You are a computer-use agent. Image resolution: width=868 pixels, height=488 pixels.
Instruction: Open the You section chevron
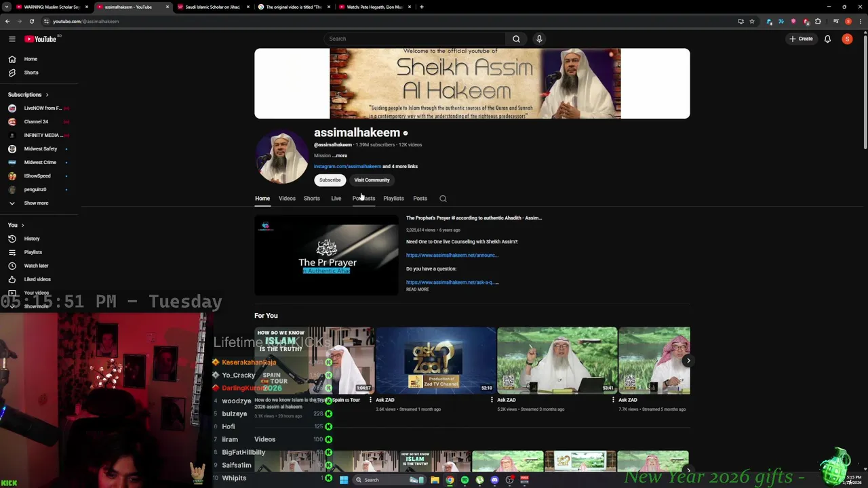click(x=22, y=225)
